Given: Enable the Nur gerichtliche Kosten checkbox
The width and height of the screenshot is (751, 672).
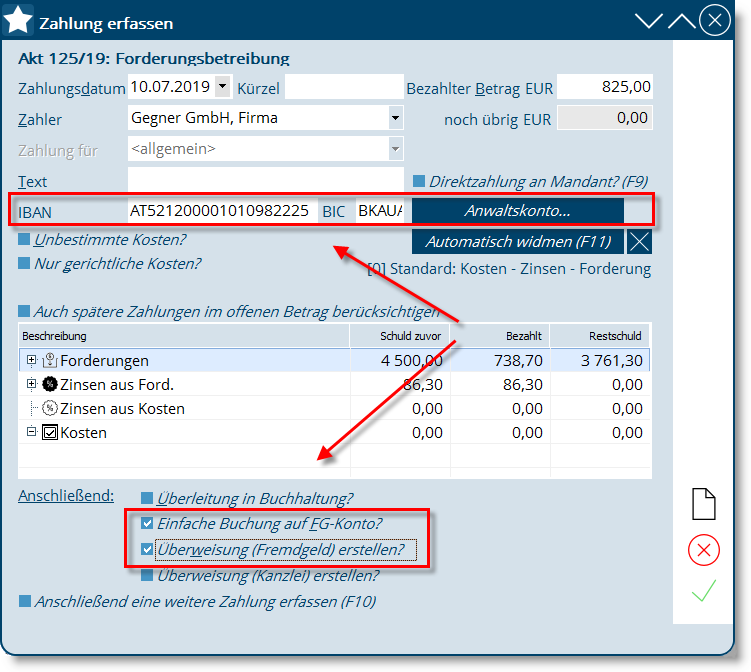Looking at the screenshot, I should point(24,263).
